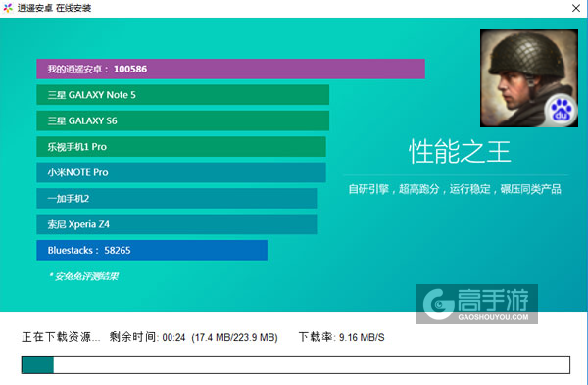Select the 三星 GALAXY S6 bar

click(x=182, y=120)
